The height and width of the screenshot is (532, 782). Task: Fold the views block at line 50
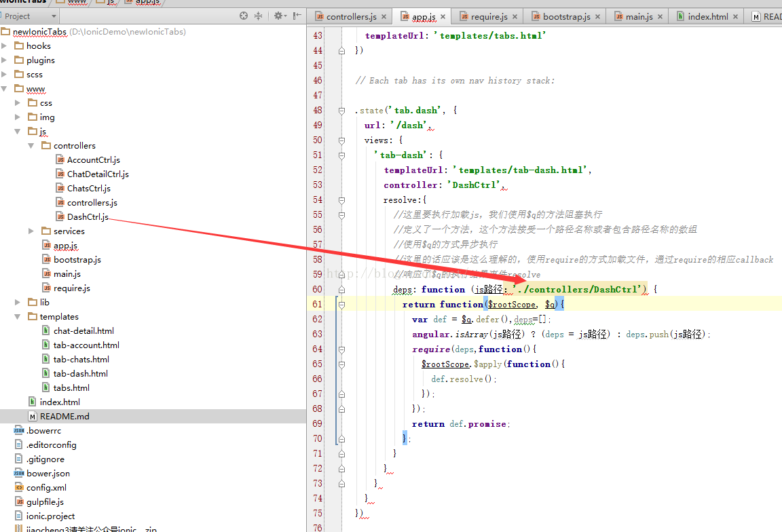point(341,140)
